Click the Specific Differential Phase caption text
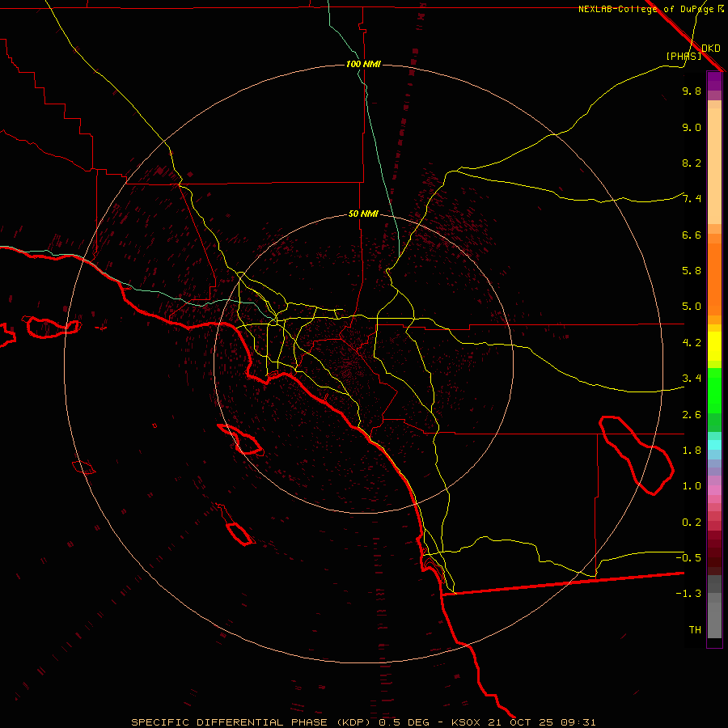The image size is (728, 728). (229, 722)
